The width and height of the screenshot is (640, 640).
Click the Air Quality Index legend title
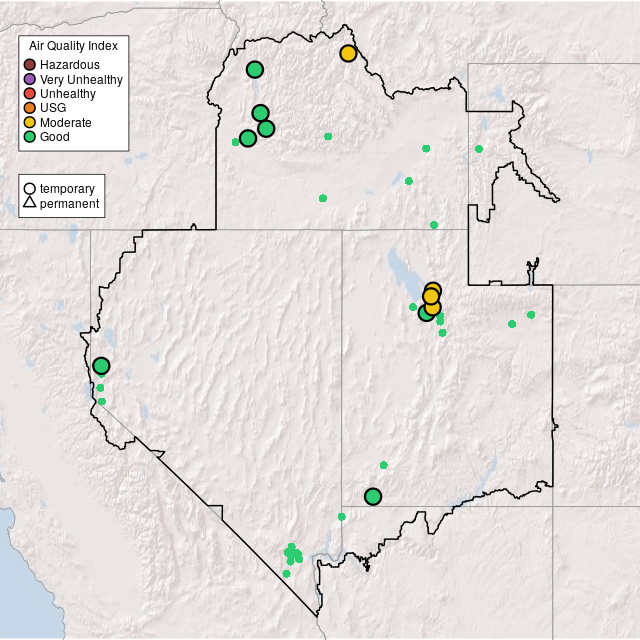tap(73, 46)
